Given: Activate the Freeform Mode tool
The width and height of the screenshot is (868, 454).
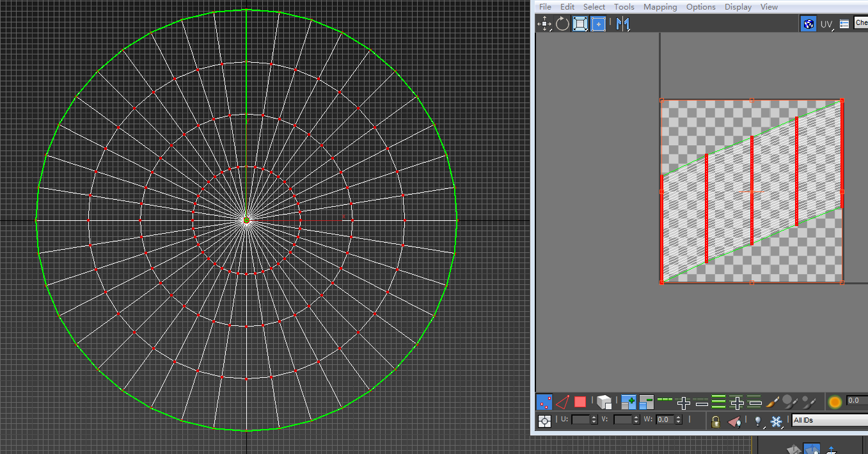Looking at the screenshot, I should 598,24.
